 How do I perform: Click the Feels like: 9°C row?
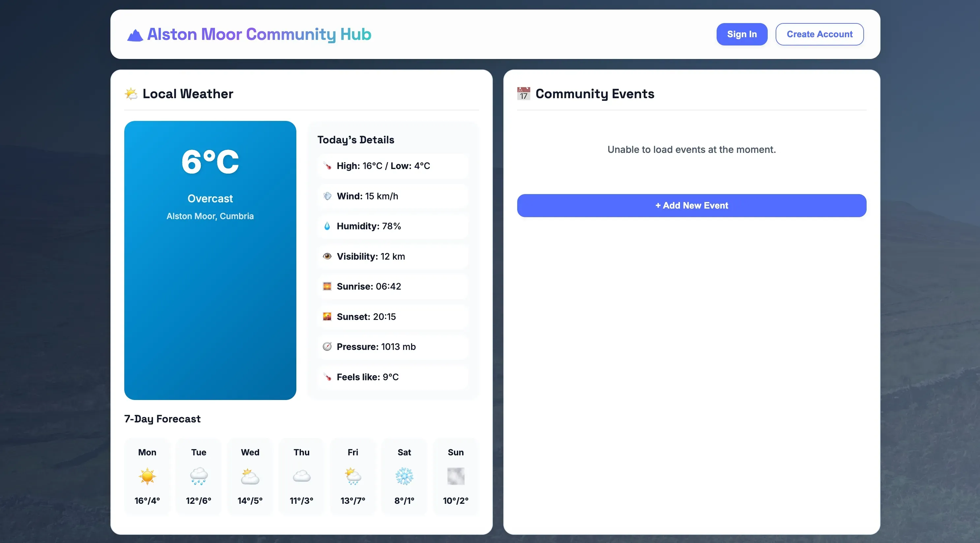coord(393,377)
